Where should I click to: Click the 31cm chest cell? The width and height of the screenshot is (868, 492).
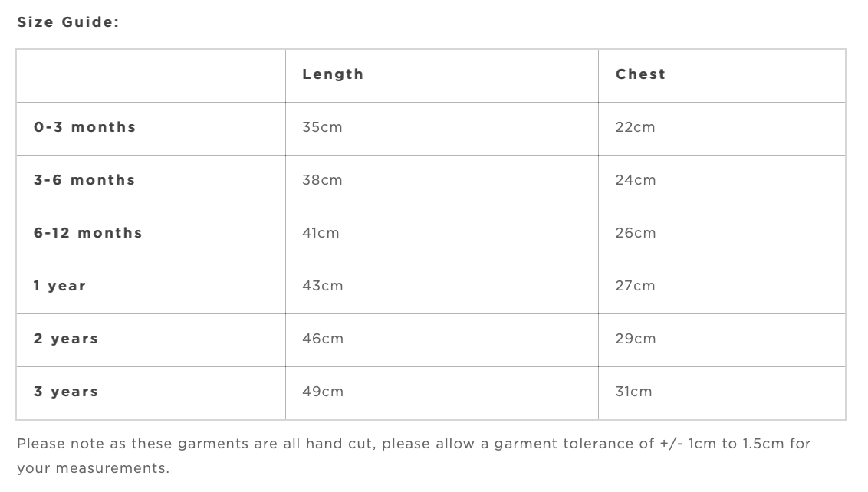pos(633,392)
